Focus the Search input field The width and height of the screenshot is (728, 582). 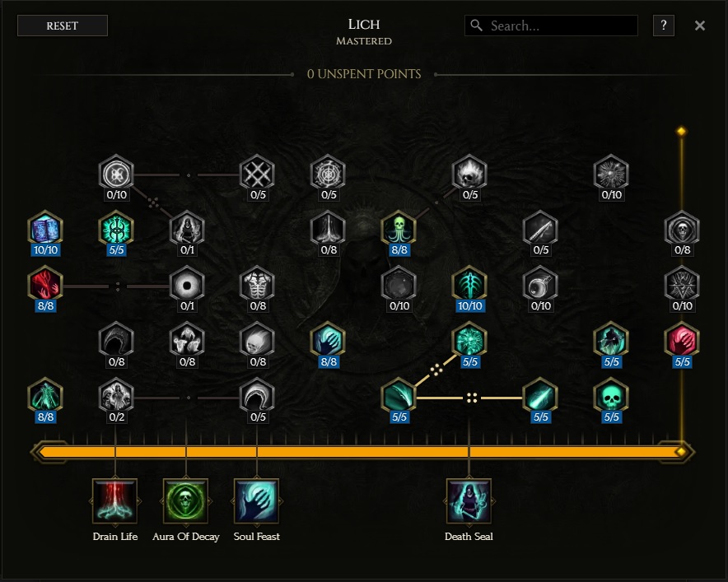pos(551,26)
